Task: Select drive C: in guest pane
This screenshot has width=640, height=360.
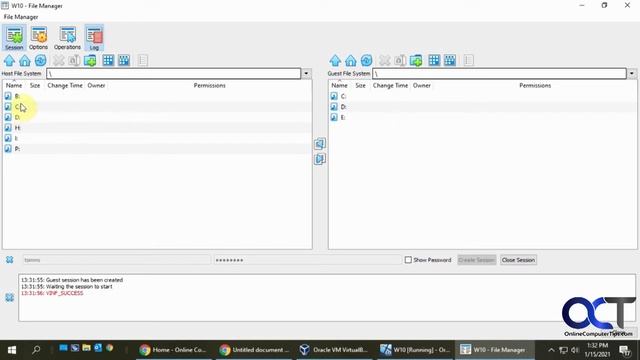Action: point(482,96)
